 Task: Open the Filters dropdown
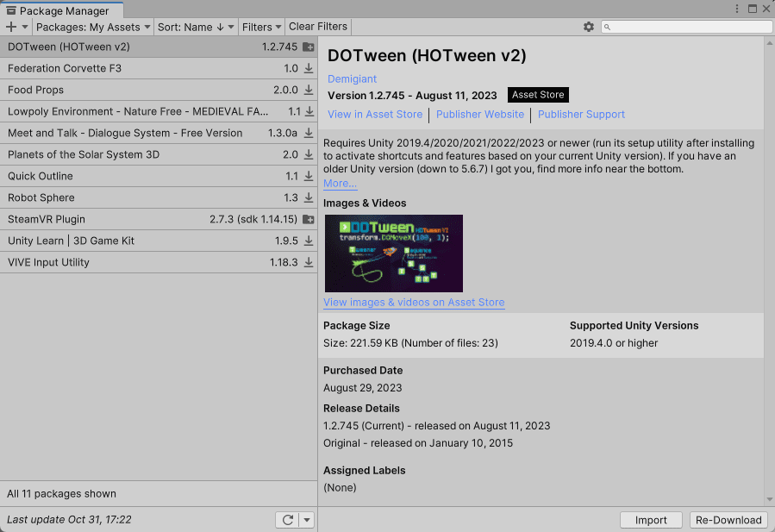(262, 27)
